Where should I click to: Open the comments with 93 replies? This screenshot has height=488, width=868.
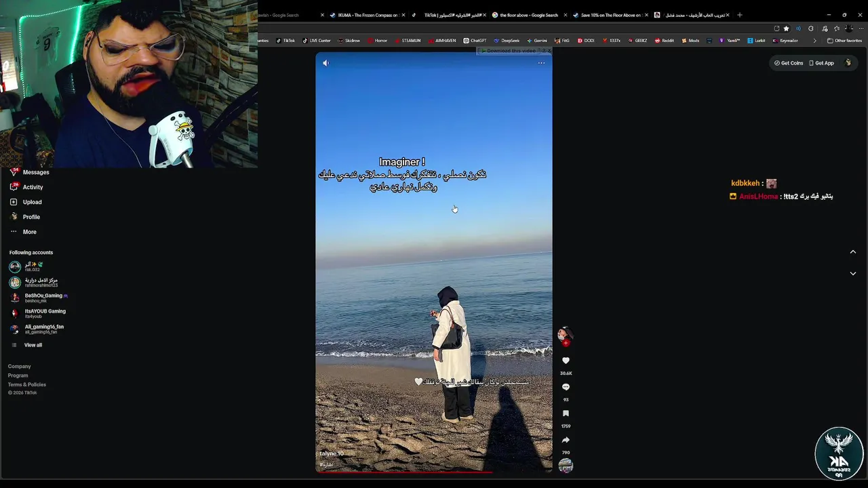[x=566, y=387]
